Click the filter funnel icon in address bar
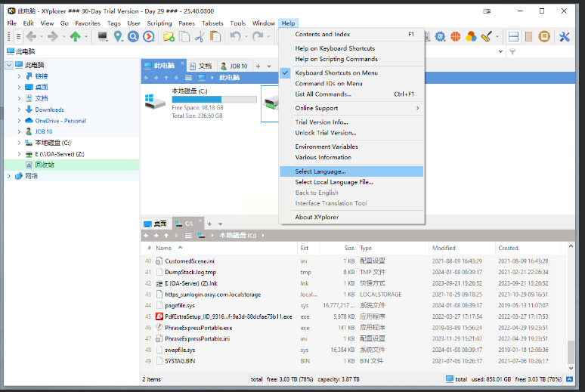The width and height of the screenshot is (585, 392). click(512, 52)
